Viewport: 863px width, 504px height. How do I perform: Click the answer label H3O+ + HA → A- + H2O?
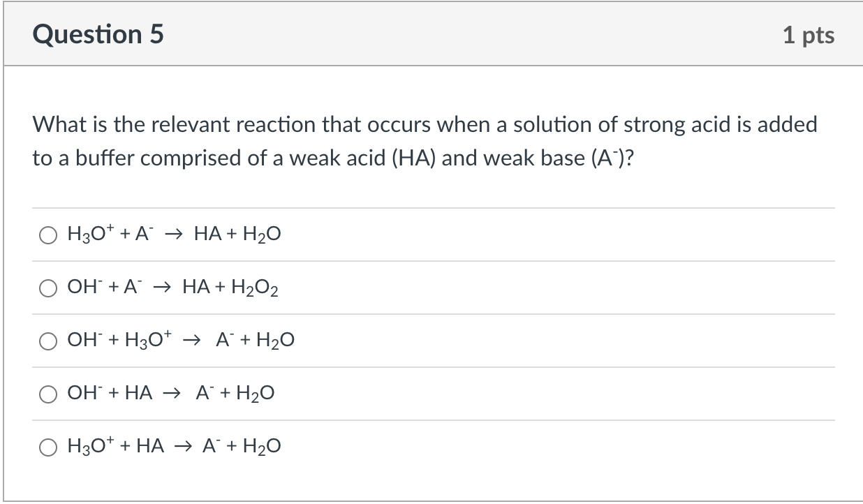click(x=174, y=446)
